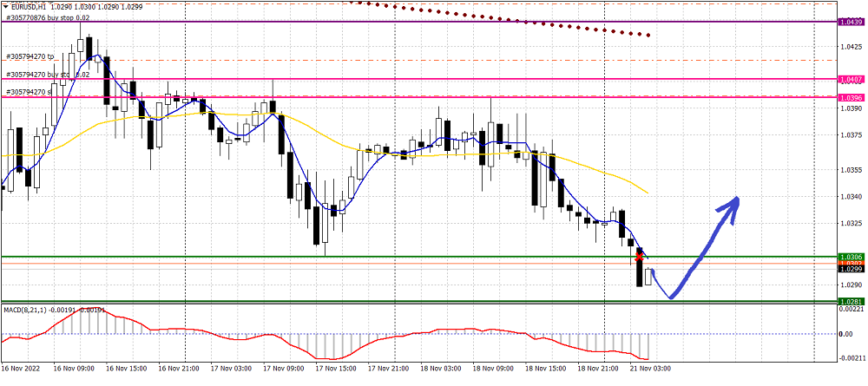
Task: Click the 1.0390 price axis value
Action: click(850, 109)
